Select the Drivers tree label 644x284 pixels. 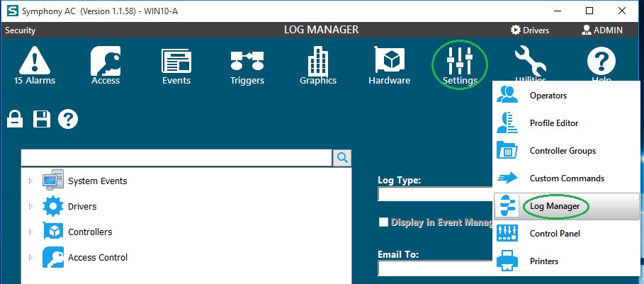pyautogui.click(x=82, y=206)
